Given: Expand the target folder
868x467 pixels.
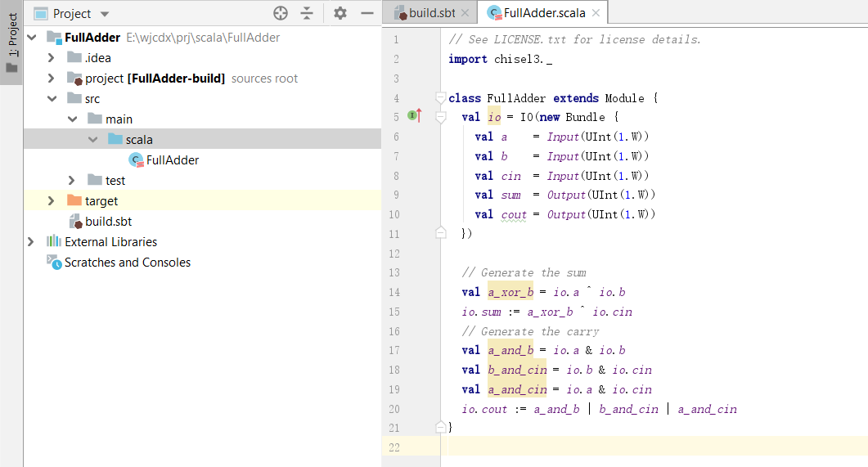Looking at the screenshot, I should 51,201.
